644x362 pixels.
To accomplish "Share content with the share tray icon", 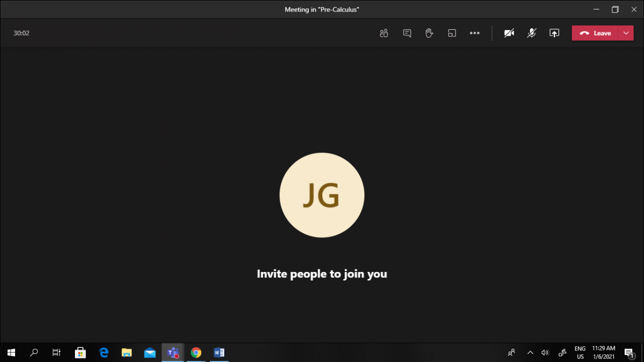I will click(554, 33).
